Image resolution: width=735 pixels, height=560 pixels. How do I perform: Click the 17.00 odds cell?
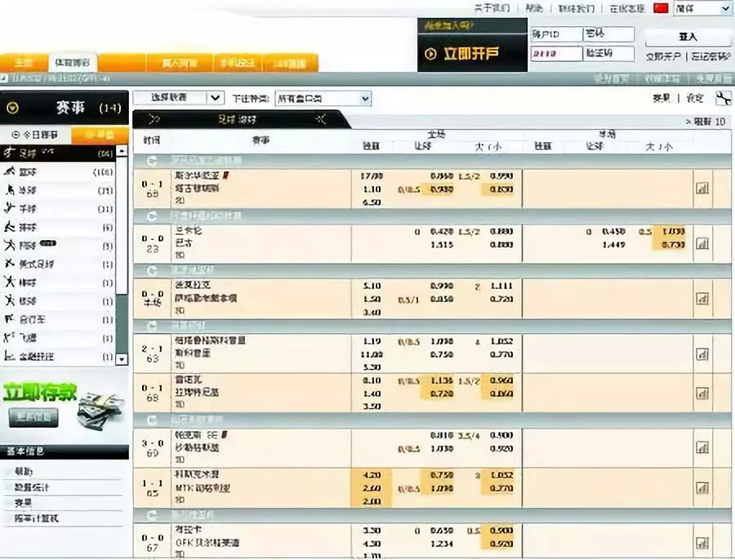[x=372, y=176]
